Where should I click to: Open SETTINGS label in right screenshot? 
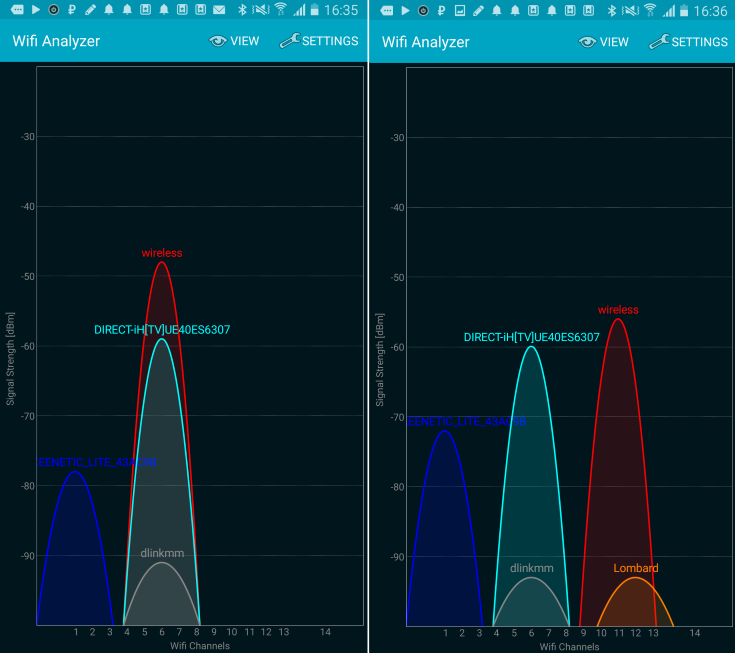699,42
